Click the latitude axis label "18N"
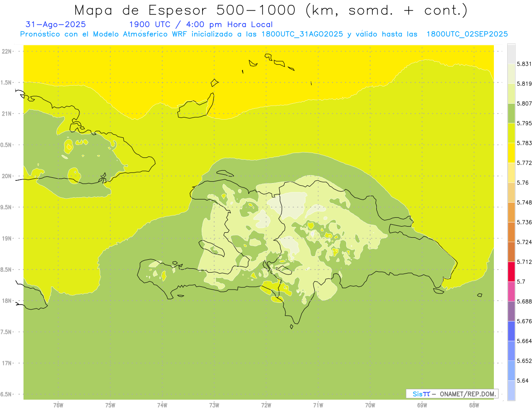 click(x=6, y=301)
